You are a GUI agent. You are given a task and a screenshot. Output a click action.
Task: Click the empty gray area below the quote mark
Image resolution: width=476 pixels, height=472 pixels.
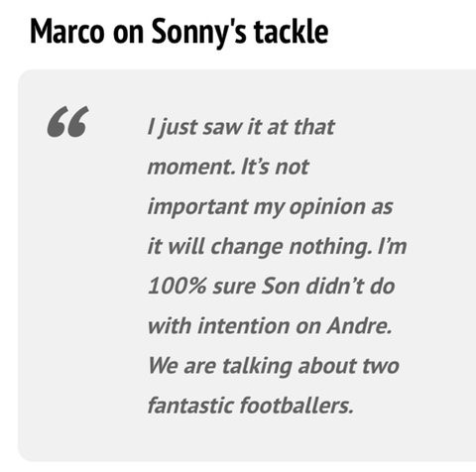pyautogui.click(x=68, y=281)
